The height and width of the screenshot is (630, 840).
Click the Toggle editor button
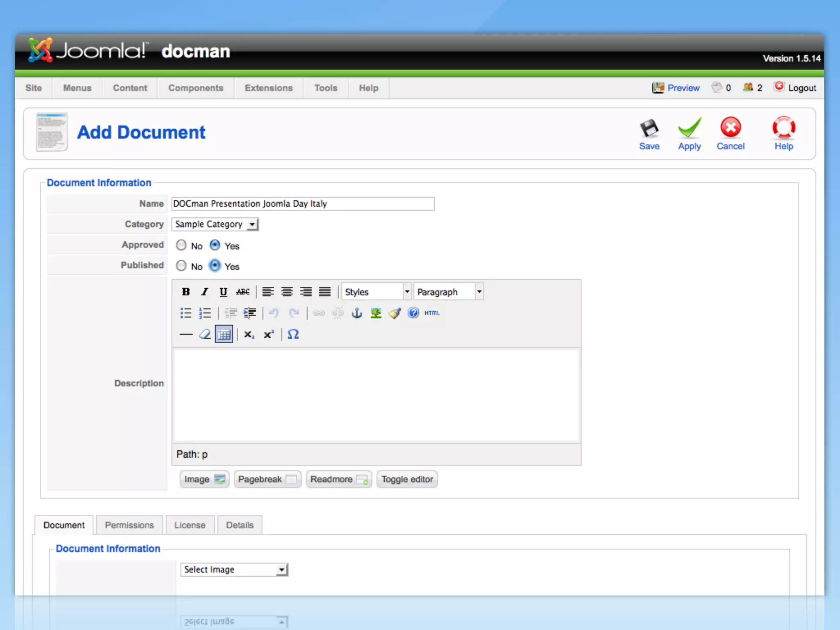click(407, 479)
